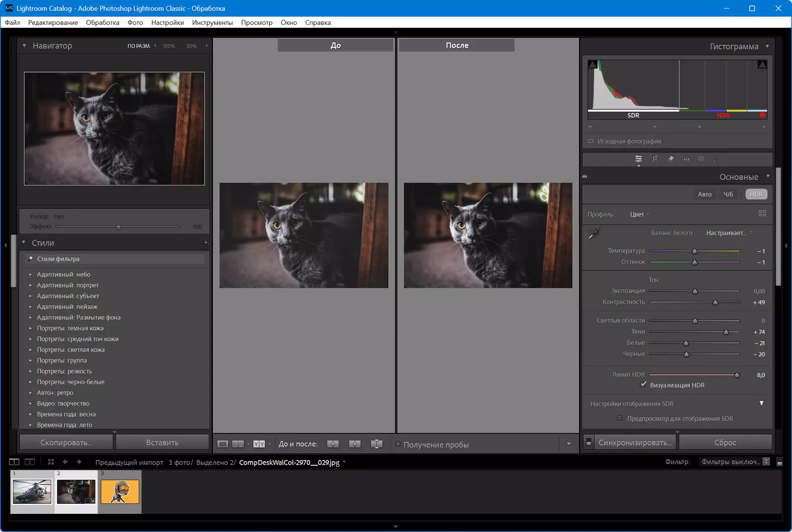Click the Тени slider handle
Screen dimensions: 792x532
[x=726, y=332]
